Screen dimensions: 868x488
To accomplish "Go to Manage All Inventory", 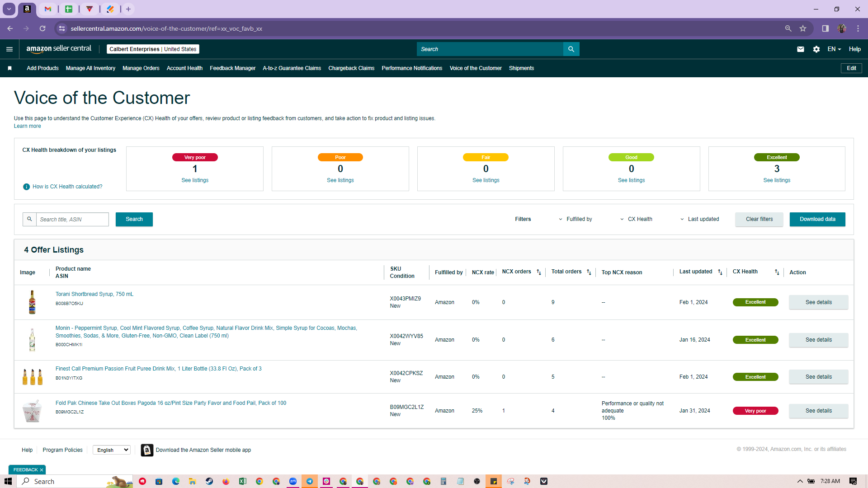I will pos(90,68).
